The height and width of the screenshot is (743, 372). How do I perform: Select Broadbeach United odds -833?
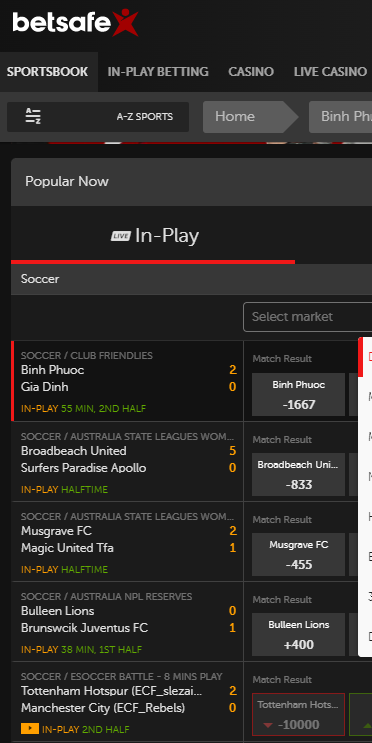click(x=299, y=475)
